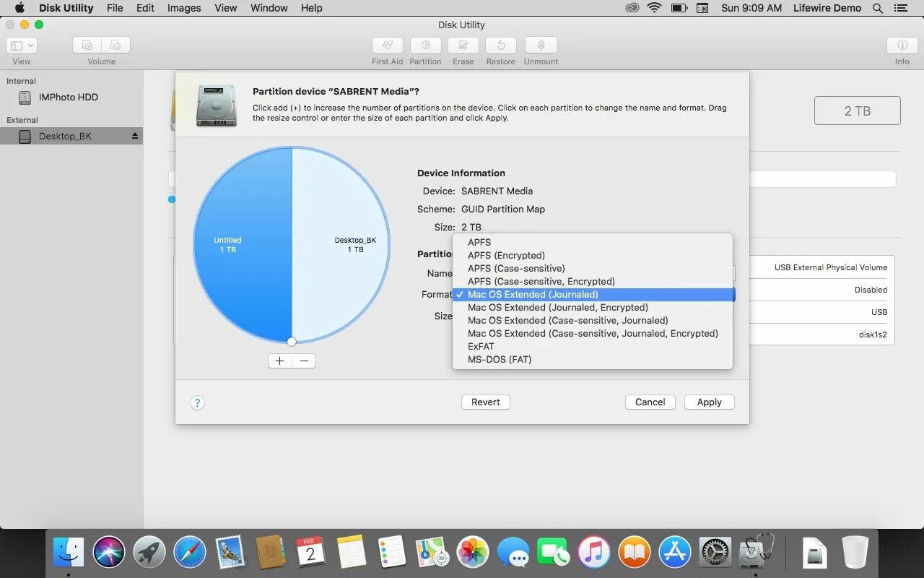Click the Cancel button
Viewport: 924px width, 578px height.
650,402
